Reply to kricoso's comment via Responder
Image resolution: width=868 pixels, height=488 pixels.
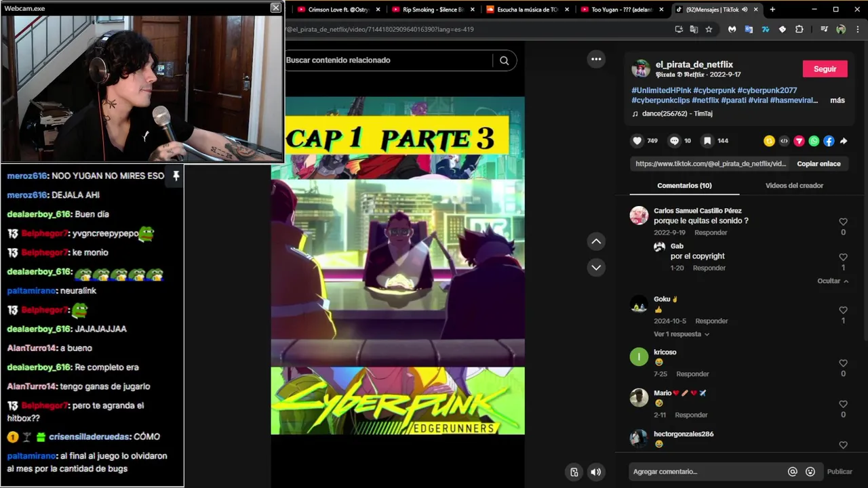pyautogui.click(x=692, y=374)
